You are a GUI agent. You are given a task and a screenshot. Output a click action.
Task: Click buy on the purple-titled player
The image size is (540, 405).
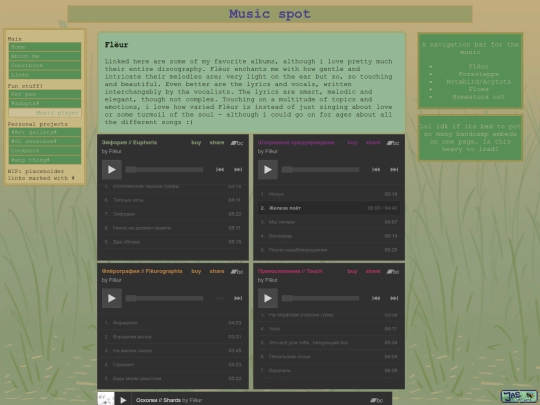click(x=352, y=143)
